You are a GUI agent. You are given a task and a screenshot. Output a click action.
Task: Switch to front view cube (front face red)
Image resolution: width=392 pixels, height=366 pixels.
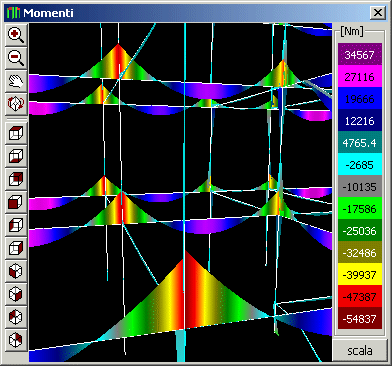tap(16, 202)
